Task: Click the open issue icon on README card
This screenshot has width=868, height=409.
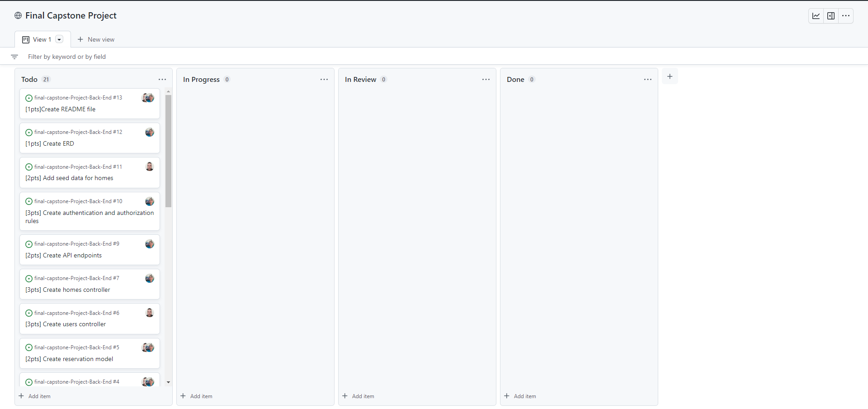Action: point(29,98)
